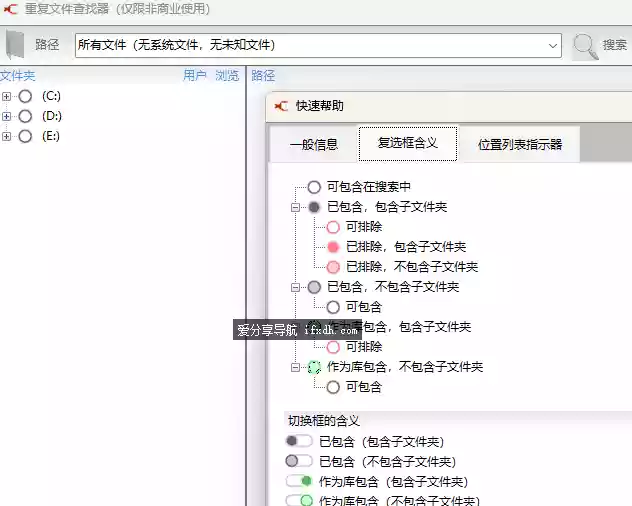The height and width of the screenshot is (506, 632).
Task: Click the 用户 link in folder panel
Action: [x=195, y=75]
